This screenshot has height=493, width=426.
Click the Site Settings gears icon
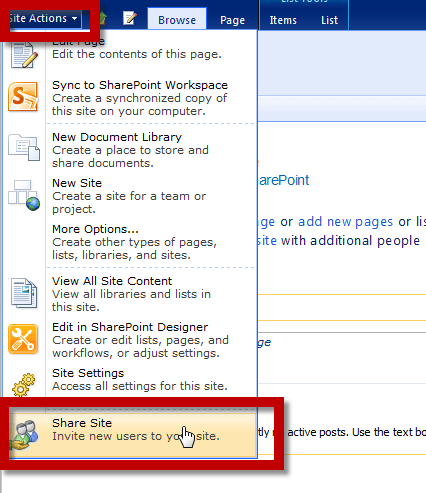(23, 384)
